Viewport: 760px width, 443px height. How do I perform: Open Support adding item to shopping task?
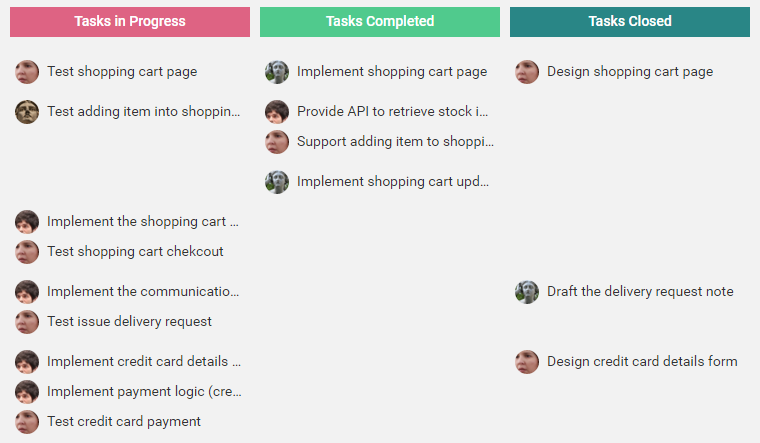(x=396, y=142)
